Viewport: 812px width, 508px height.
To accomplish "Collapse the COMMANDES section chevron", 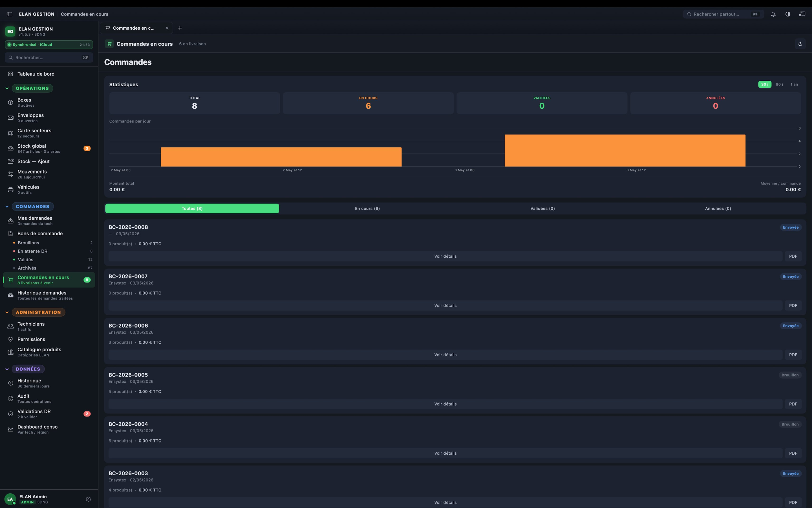I will [x=7, y=207].
